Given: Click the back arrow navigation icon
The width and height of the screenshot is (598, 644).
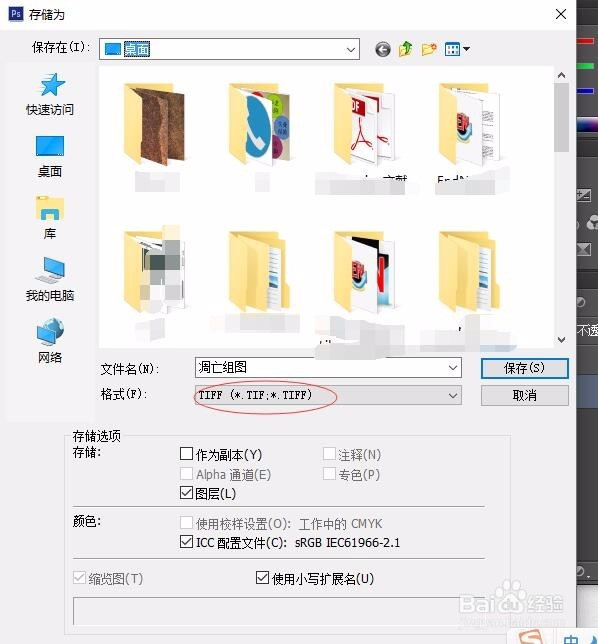Looking at the screenshot, I should click(x=382, y=50).
